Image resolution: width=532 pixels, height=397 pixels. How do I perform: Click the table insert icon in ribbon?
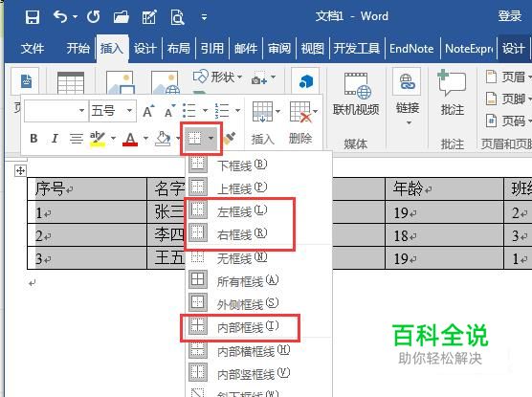pyautogui.click(x=71, y=82)
